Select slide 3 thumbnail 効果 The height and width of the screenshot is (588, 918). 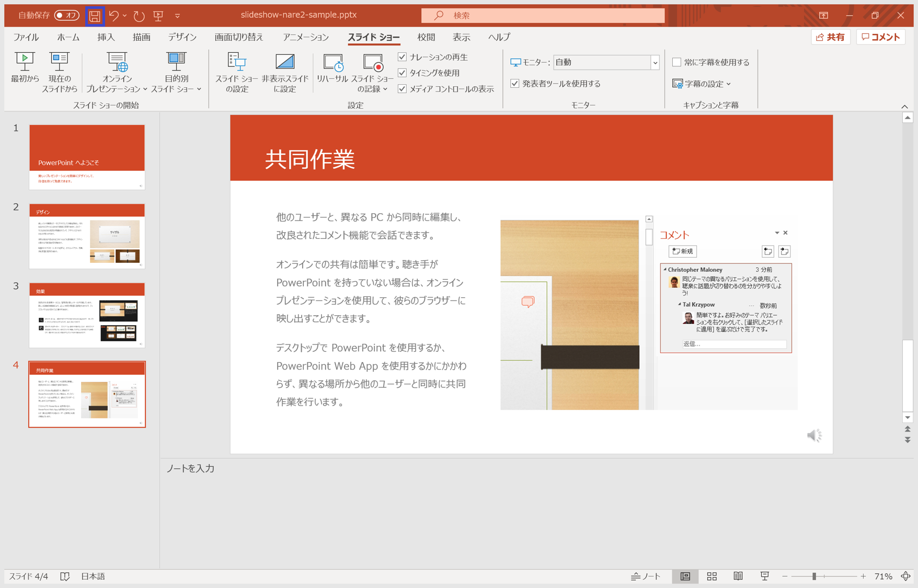[87, 315]
